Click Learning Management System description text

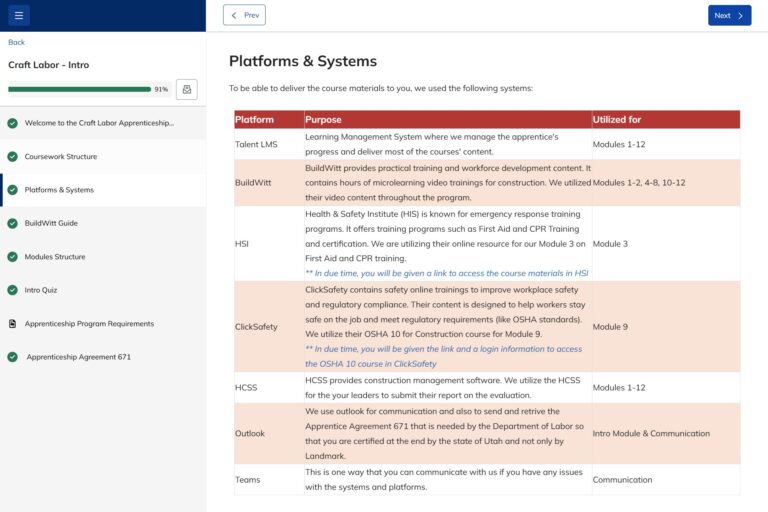[x=432, y=145]
